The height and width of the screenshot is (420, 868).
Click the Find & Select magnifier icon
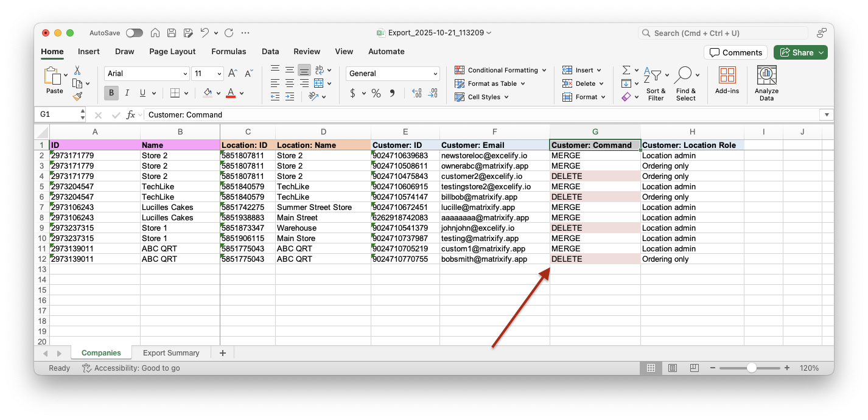pos(683,75)
